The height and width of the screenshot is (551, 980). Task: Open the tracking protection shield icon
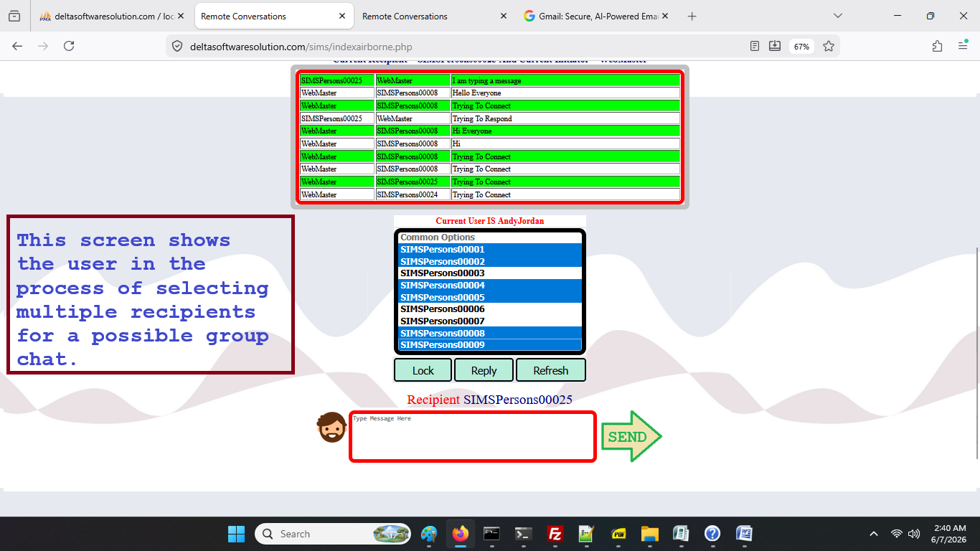(176, 47)
